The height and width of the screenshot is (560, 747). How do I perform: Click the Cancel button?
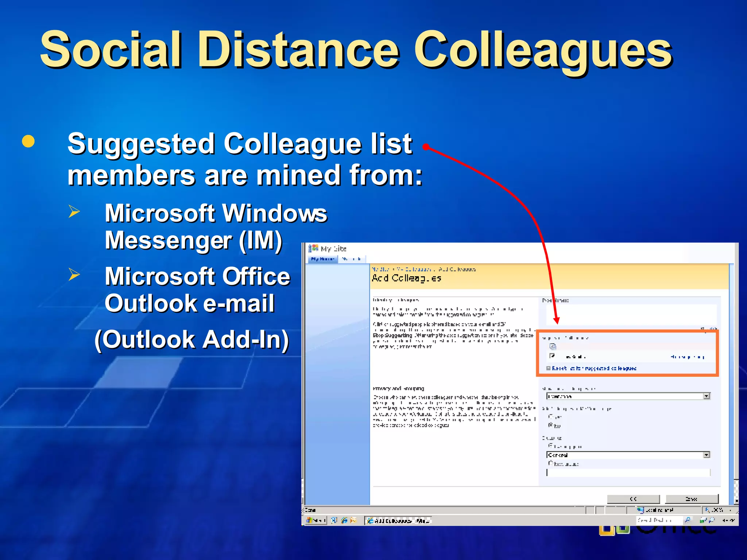[x=692, y=499]
